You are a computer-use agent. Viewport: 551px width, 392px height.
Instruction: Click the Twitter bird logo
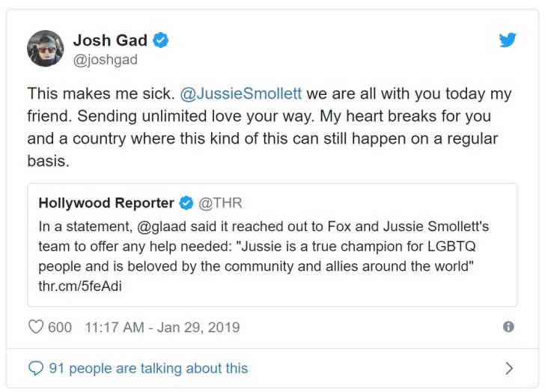click(x=508, y=40)
